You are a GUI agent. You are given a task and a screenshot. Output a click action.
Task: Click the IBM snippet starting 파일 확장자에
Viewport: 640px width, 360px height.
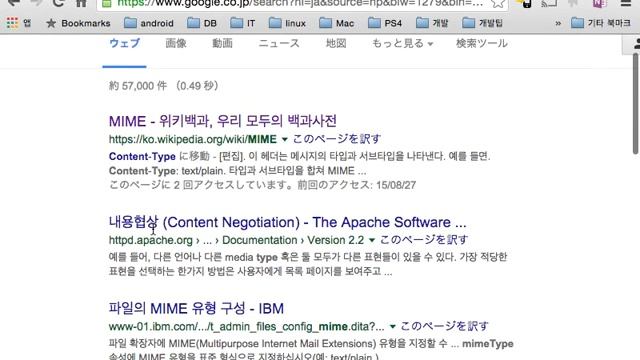pyautogui.click(x=311, y=350)
